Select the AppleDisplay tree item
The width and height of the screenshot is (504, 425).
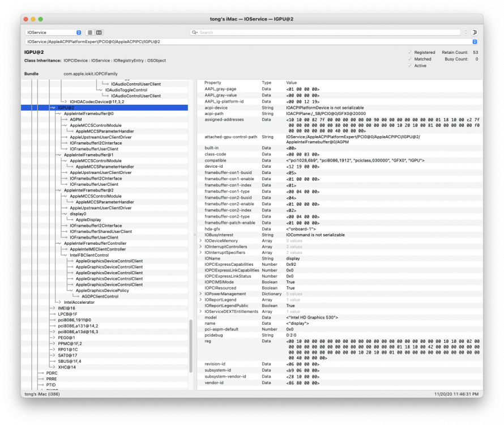click(88, 220)
